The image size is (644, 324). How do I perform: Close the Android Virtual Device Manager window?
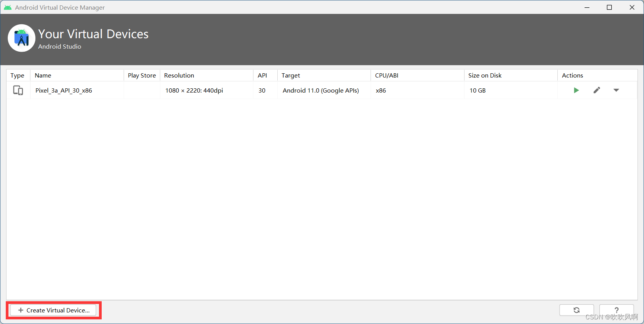tap(632, 7)
